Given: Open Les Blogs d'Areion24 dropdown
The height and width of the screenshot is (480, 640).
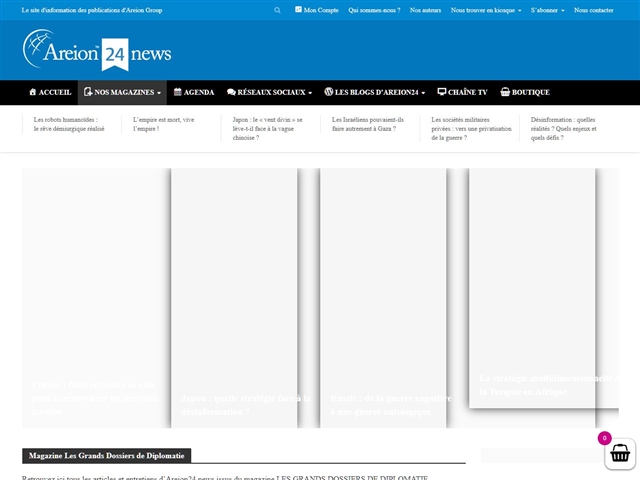Looking at the screenshot, I should coord(375,92).
